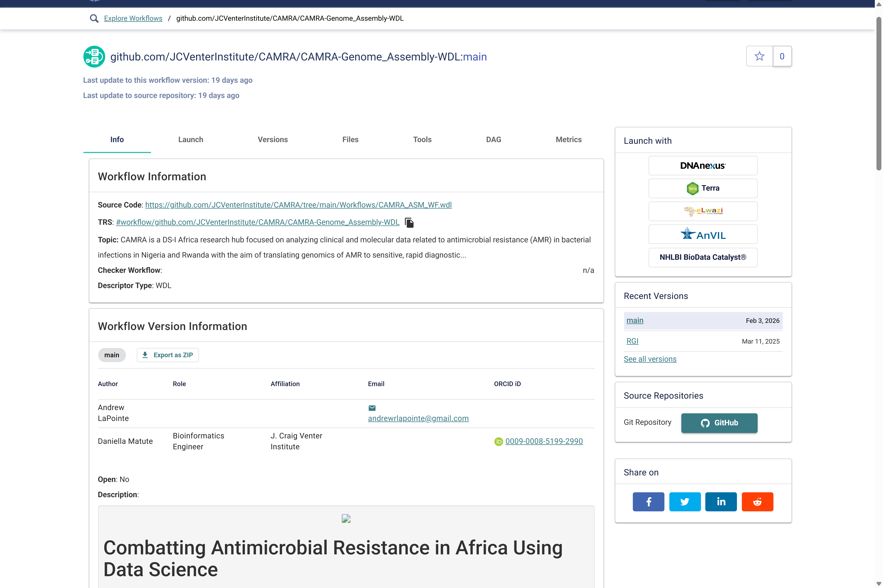Image resolution: width=883 pixels, height=588 pixels.
Task: Share workflow on LinkedIn
Action: click(721, 502)
